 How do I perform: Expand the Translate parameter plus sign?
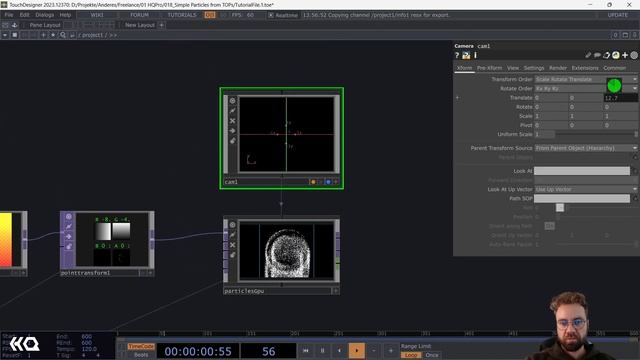click(457, 98)
